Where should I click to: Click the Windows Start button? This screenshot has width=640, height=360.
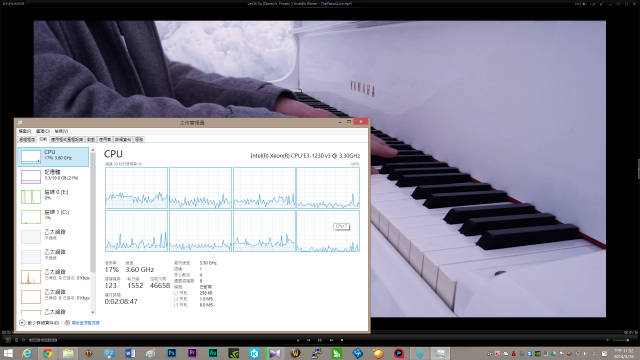coord(8,353)
